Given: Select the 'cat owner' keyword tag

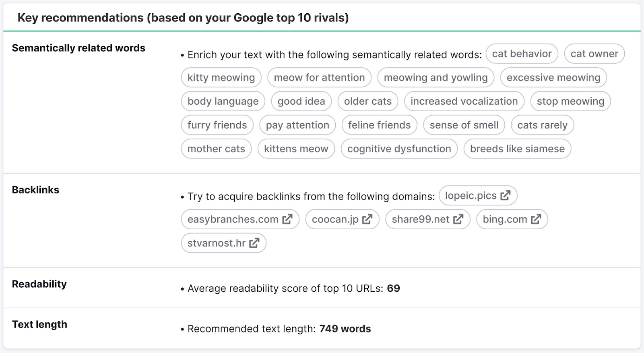Looking at the screenshot, I should [594, 54].
